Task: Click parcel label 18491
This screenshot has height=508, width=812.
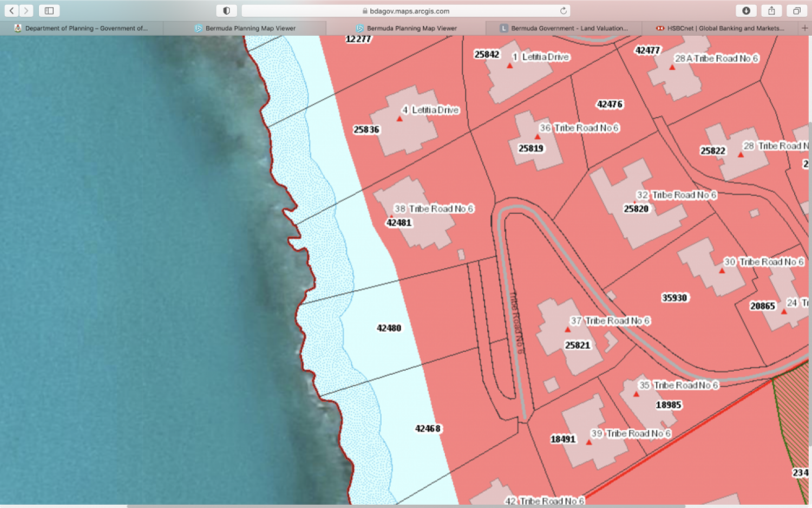Action: (x=563, y=439)
